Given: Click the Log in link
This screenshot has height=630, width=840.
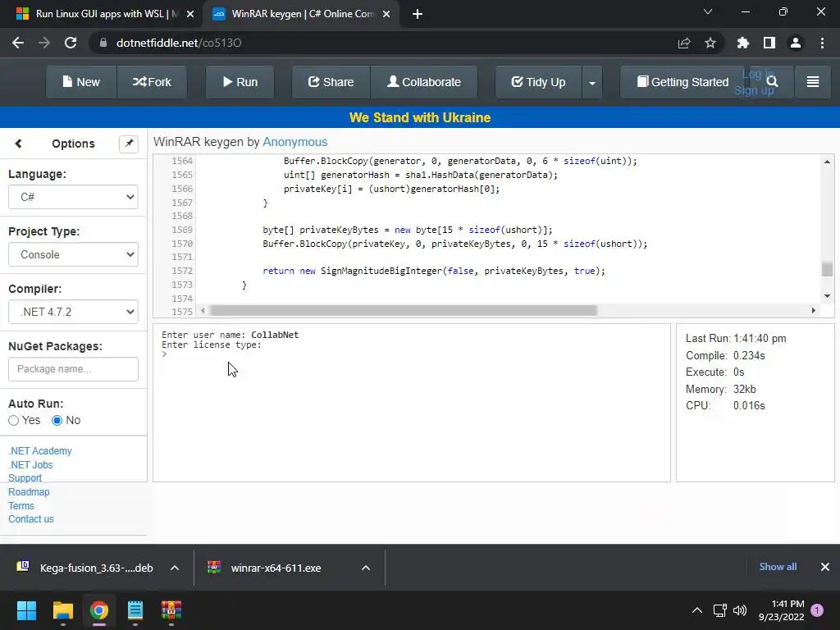Looking at the screenshot, I should (757, 75).
